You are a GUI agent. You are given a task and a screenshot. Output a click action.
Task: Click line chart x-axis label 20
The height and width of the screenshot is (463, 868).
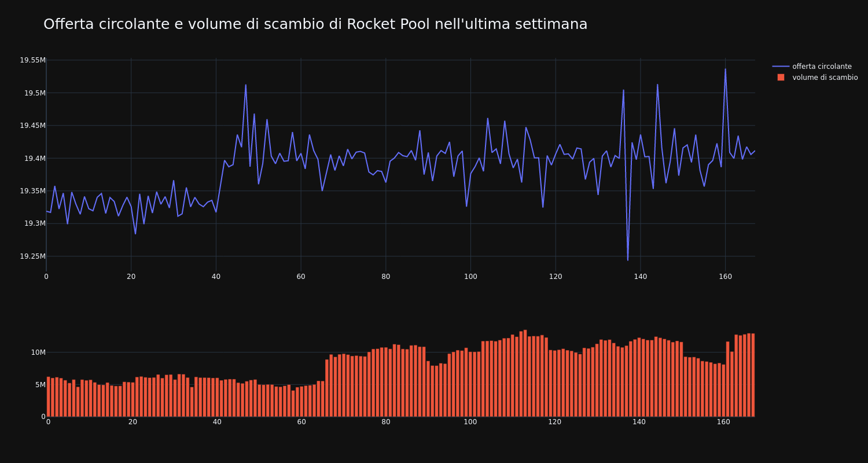click(131, 277)
